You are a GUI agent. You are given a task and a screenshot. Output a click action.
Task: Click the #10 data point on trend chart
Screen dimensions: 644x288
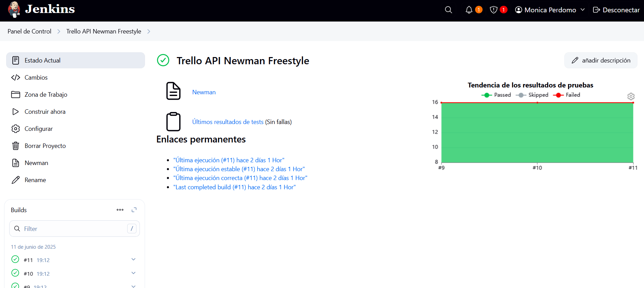537,102
